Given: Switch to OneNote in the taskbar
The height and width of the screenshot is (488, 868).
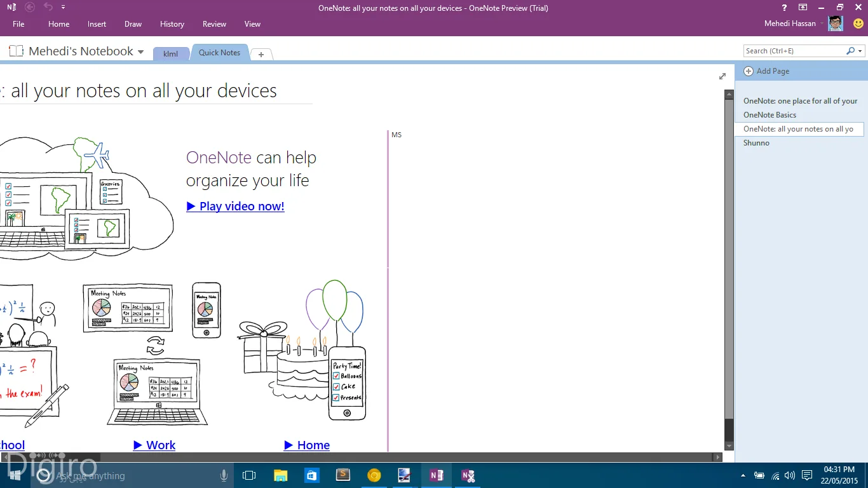Looking at the screenshot, I should 437,475.
